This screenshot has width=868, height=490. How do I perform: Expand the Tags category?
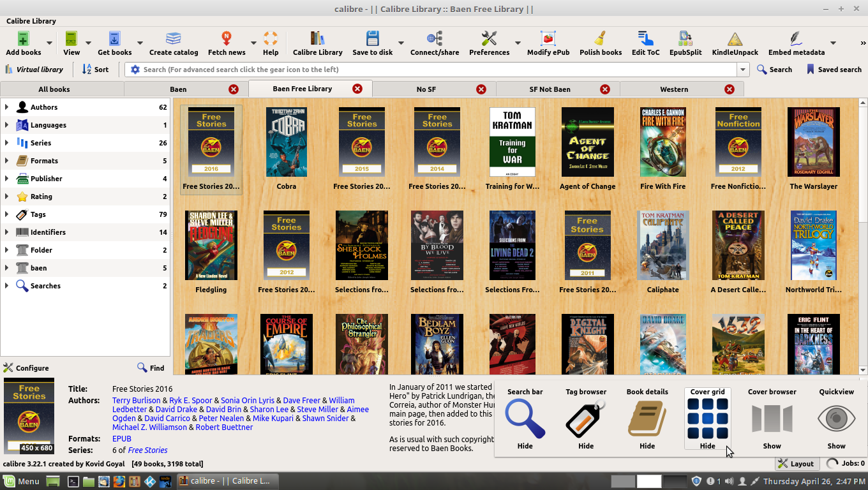coord(6,214)
